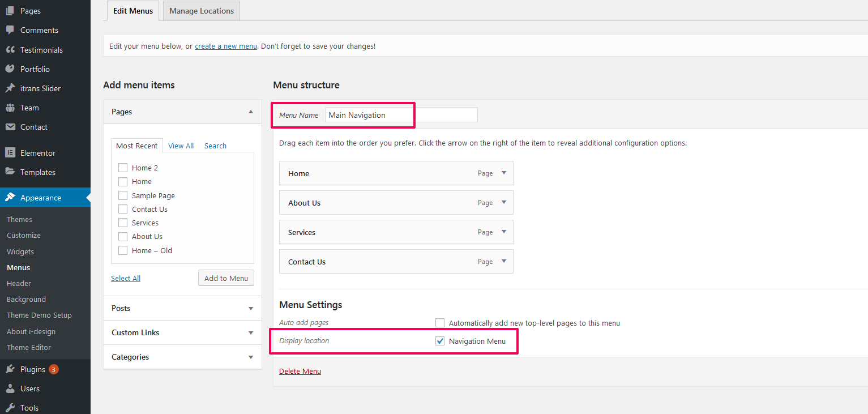This screenshot has width=868, height=414.
Task: Expand the Custom Links section
Action: click(x=182, y=332)
